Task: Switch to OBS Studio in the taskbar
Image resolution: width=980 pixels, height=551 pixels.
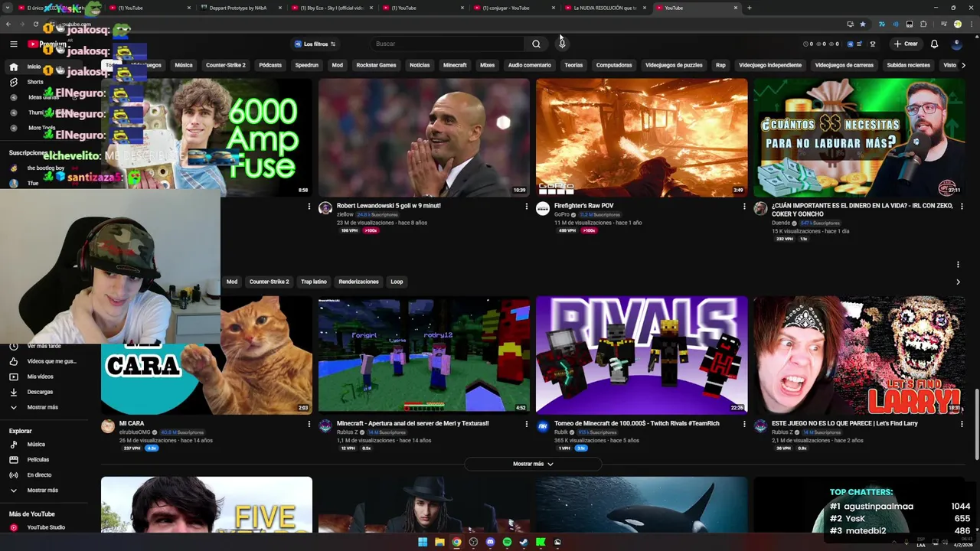Action: [x=473, y=542]
